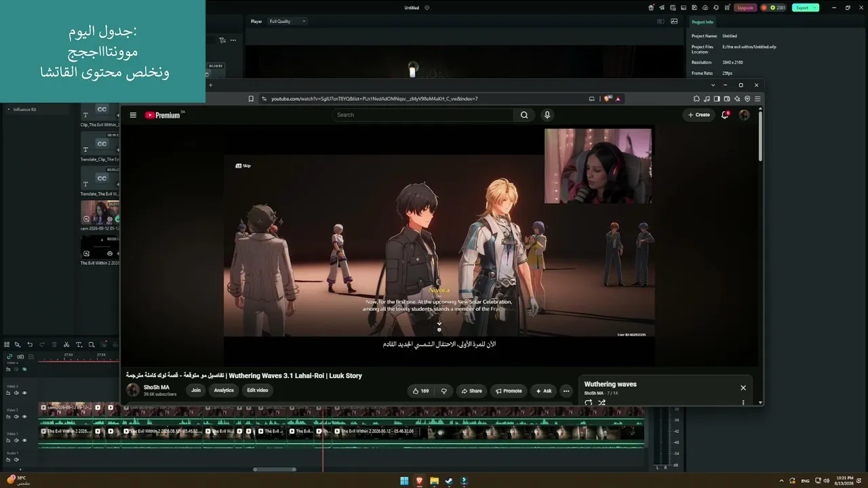This screenshot has height=488, width=868.
Task: Click the Upgrade button
Action: click(745, 7)
